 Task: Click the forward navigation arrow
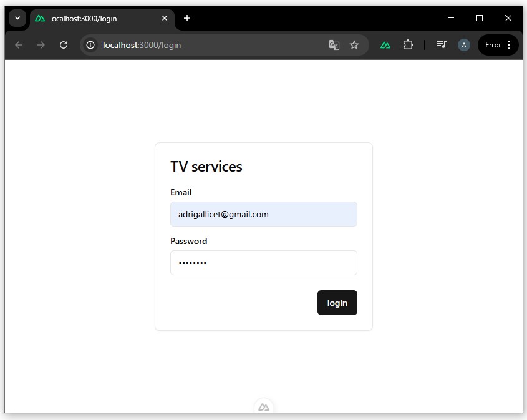coord(41,45)
